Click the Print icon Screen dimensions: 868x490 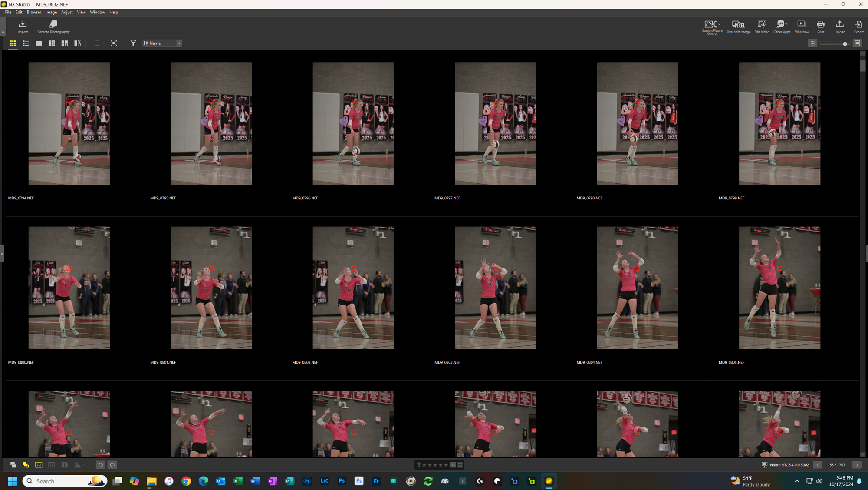pos(821,27)
